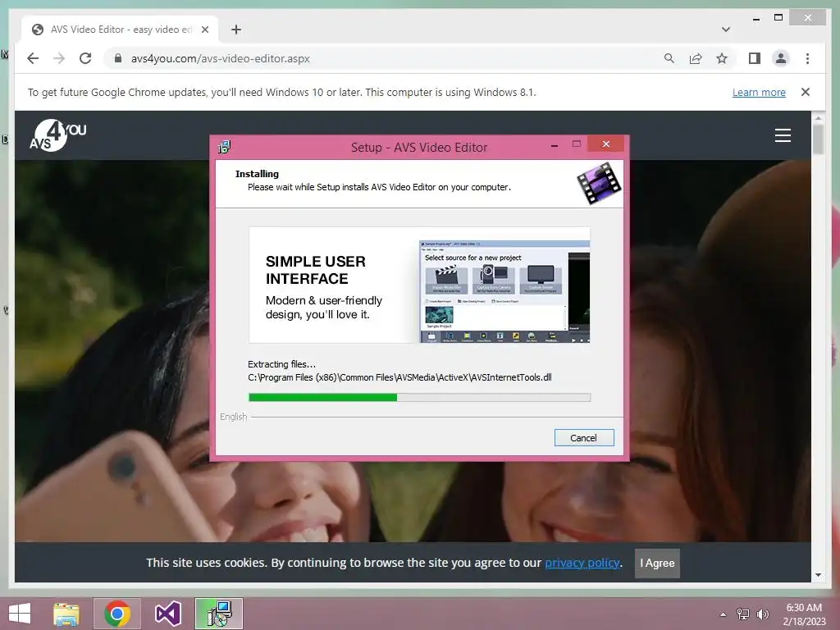
Task: Click the address bar URL
Action: [x=220, y=58]
